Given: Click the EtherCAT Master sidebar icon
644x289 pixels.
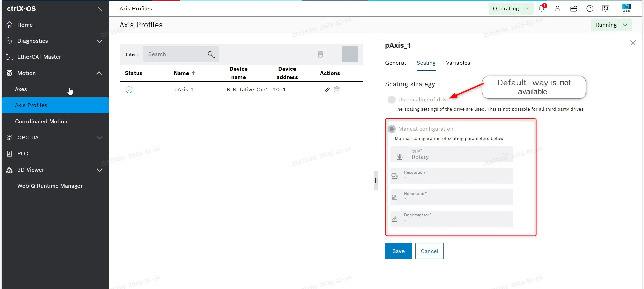Looking at the screenshot, I should pyautogui.click(x=9, y=57).
